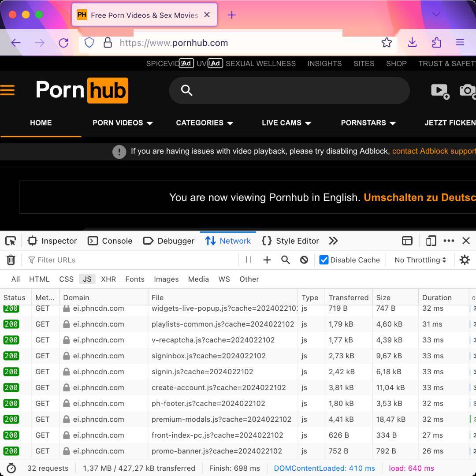The image size is (476, 476).
Task: Bookmark this page with the star icon
Action: pyautogui.click(x=387, y=43)
